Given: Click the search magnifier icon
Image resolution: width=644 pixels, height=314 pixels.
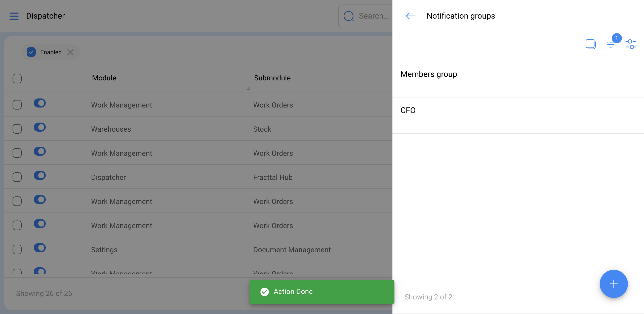Looking at the screenshot, I should coord(349,16).
